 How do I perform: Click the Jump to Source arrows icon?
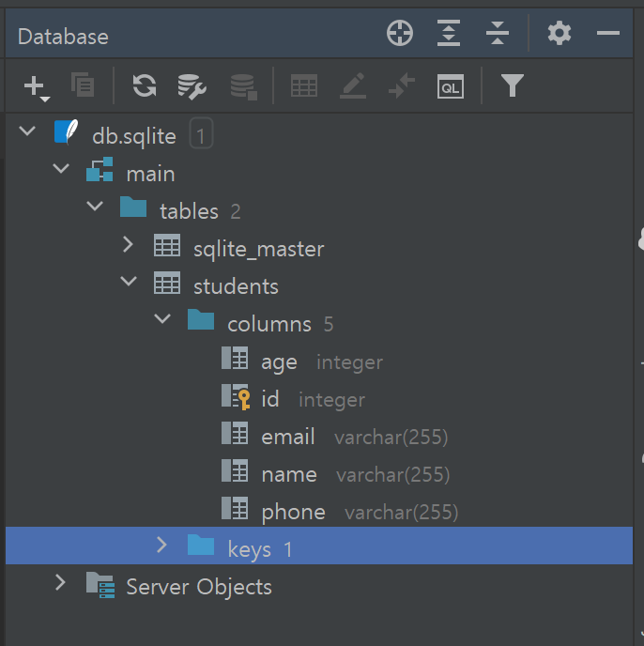point(401,85)
